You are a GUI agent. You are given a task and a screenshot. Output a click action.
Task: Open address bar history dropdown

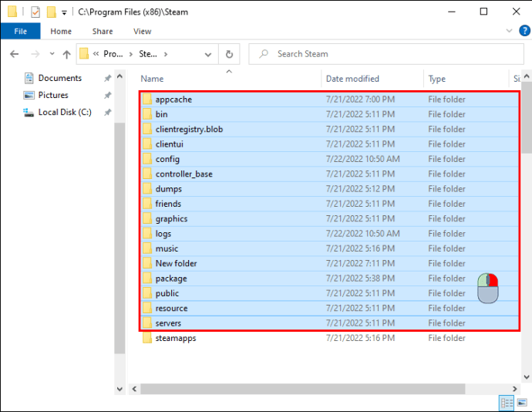tap(208, 54)
